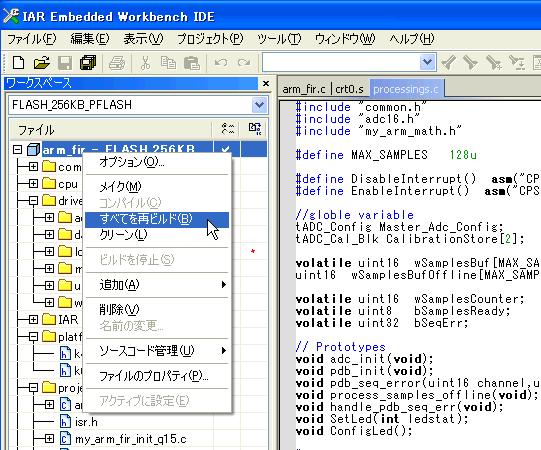Select the isr.h tree item
Screen dimensions: 541x450
(x=86, y=422)
